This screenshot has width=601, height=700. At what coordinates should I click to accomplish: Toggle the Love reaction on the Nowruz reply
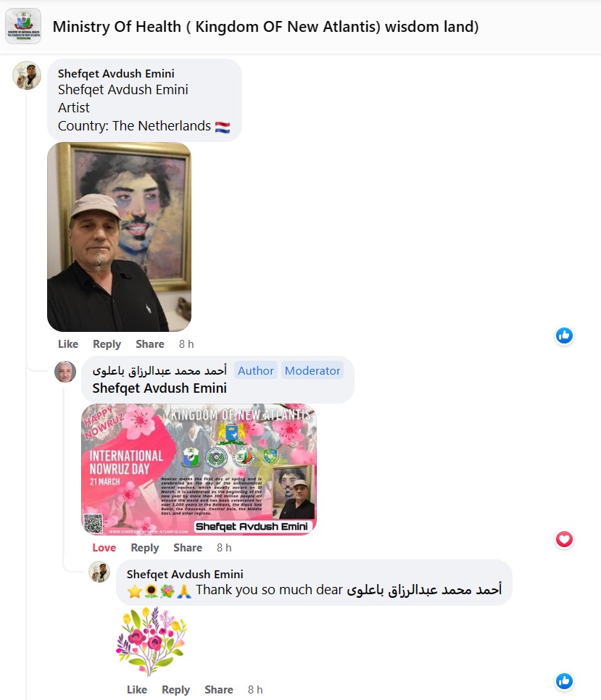(104, 548)
